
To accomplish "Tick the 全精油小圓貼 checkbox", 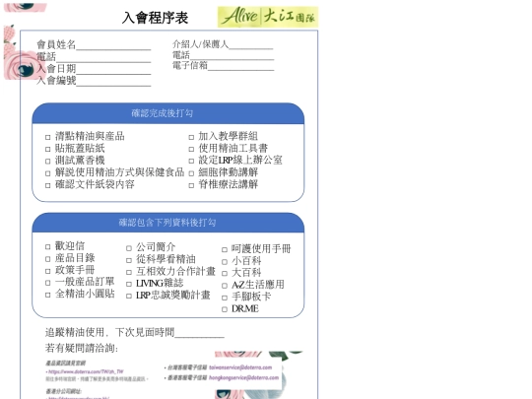I will tap(48, 295).
